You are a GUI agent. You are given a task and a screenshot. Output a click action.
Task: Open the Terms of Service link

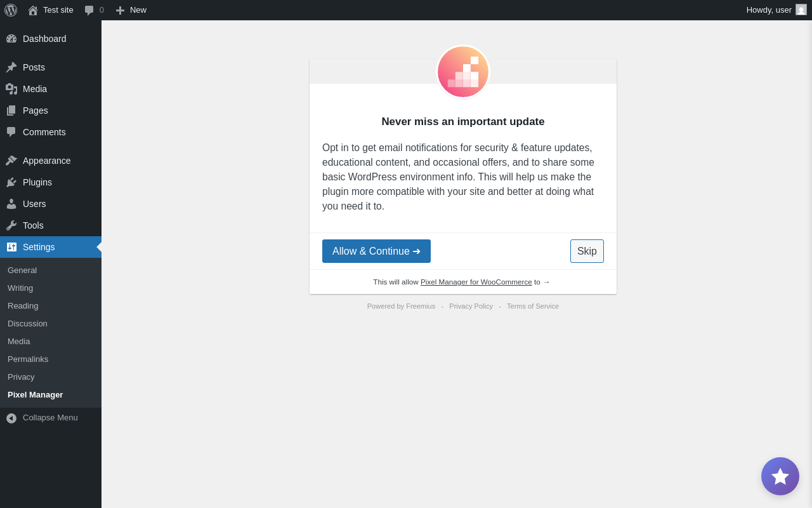click(x=533, y=306)
